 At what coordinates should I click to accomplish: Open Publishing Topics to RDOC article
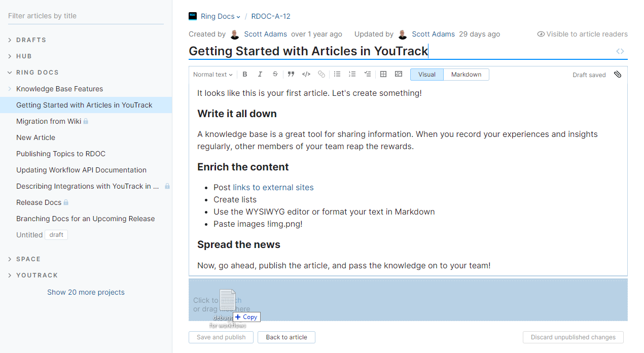tap(61, 154)
